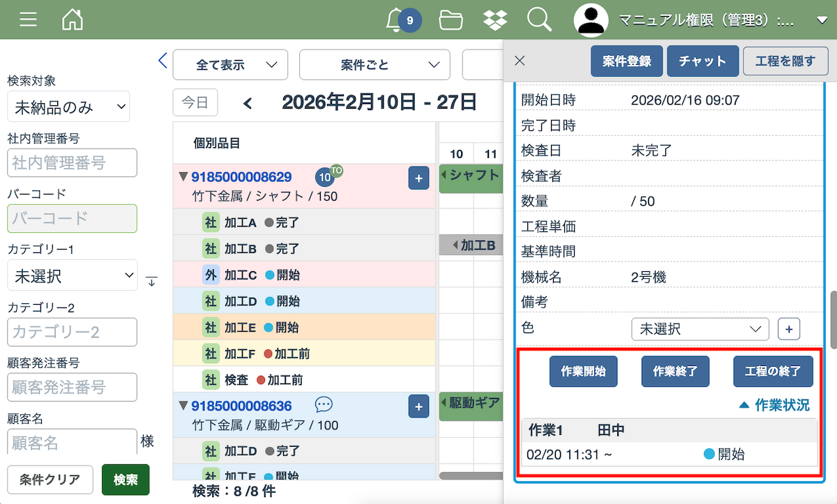This screenshot has width=837, height=504.
Task: Collapse the 9185000008629 item tree
Action: [x=183, y=177]
